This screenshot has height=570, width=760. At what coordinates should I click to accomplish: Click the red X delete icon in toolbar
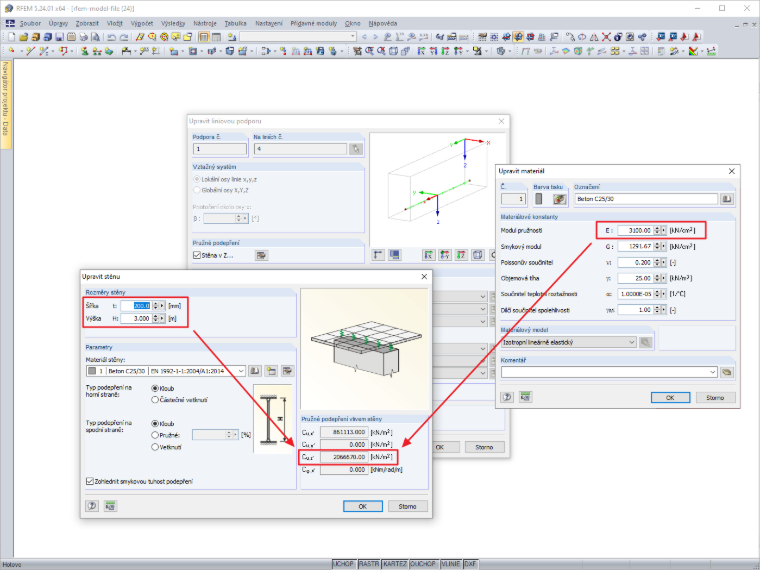click(606, 37)
